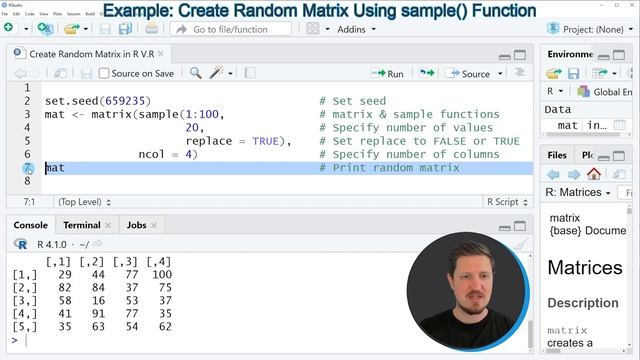This screenshot has width=640, height=360.
Task: Toggle the Source on Save checkbox
Action: point(104,73)
